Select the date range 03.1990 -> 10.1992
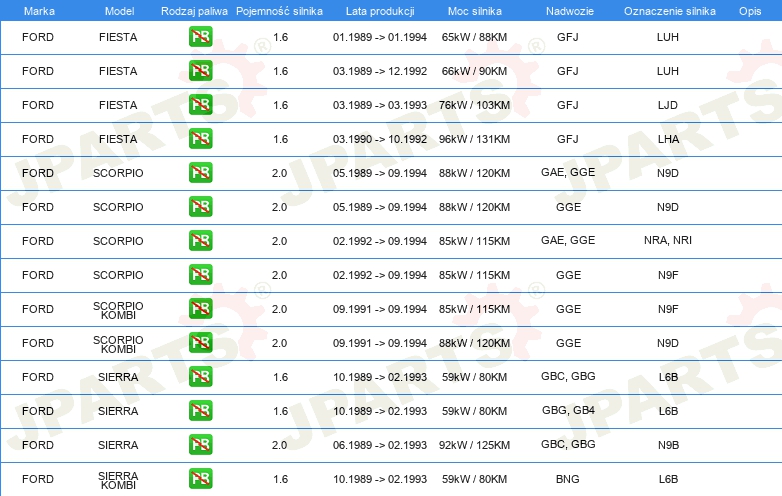The image size is (782, 496). 380,139
